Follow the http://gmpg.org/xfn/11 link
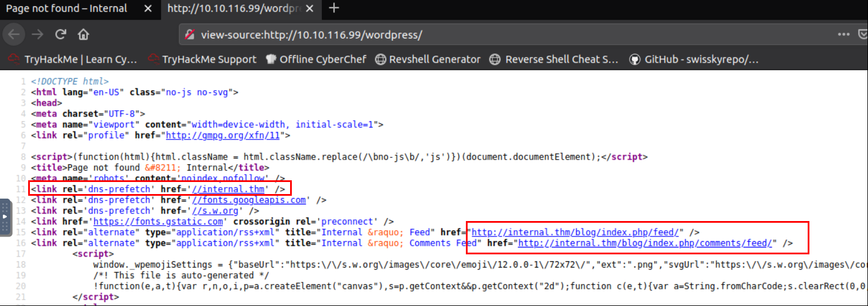 tap(223, 135)
